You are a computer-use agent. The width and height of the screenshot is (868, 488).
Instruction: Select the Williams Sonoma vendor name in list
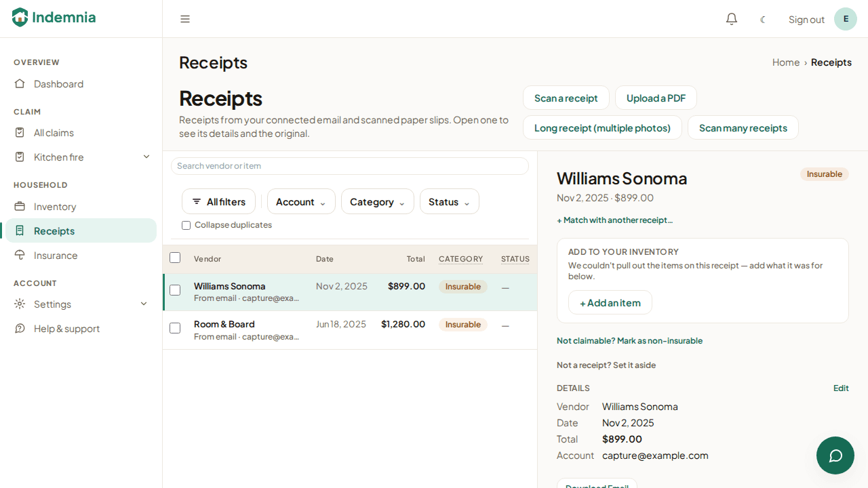(230, 286)
